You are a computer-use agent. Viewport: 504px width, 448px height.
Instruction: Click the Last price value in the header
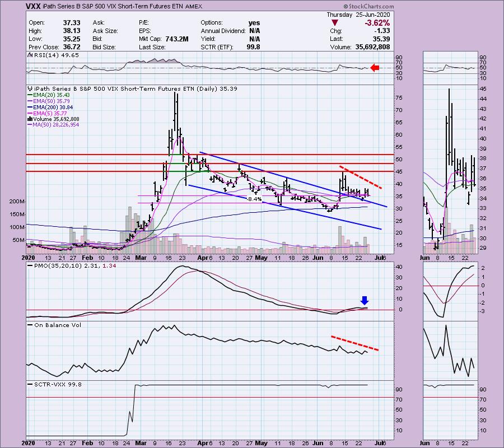381,39
